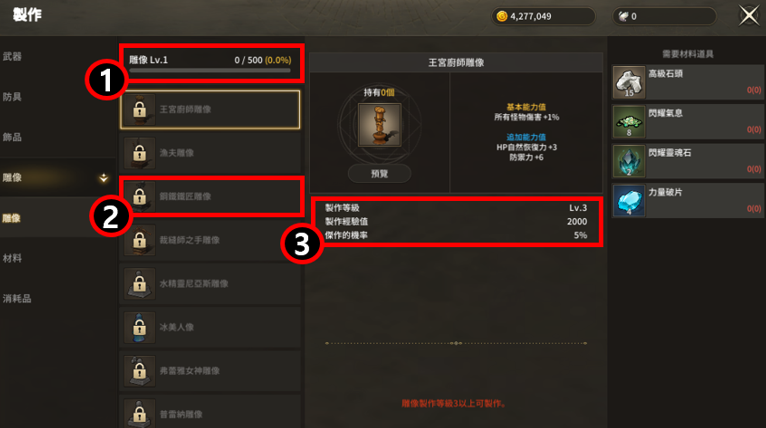Click the 閃耀靈魂石 crystal icon
The image size is (766, 428).
629,162
